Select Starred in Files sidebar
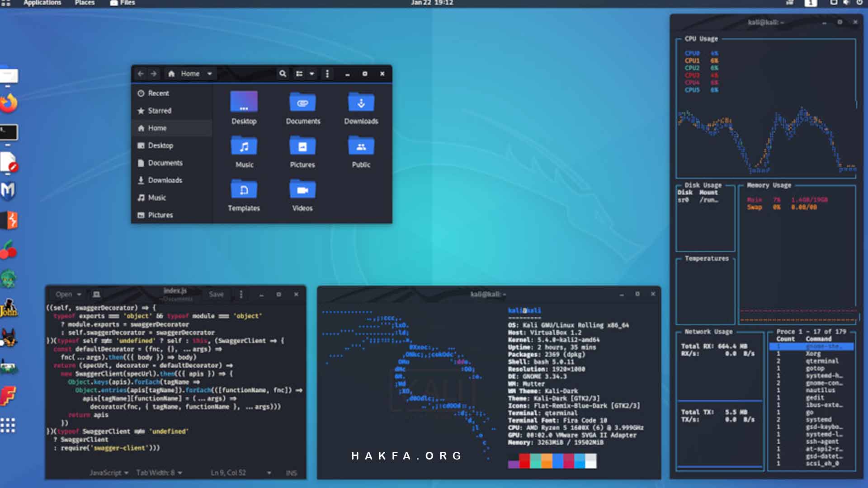The image size is (868, 488). tap(172, 111)
